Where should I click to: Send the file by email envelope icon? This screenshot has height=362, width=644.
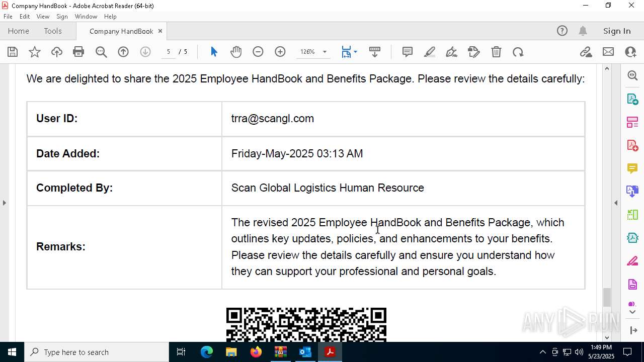pyautogui.click(x=608, y=52)
